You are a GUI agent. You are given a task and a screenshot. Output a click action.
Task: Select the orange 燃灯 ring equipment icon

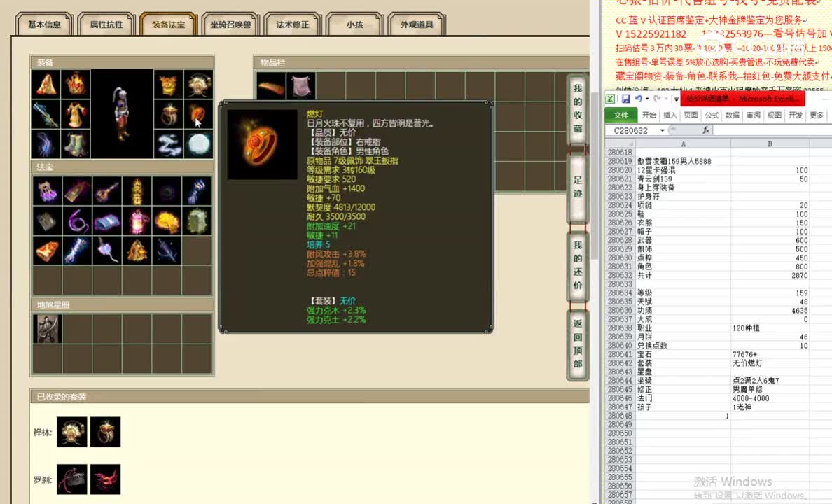pos(199,114)
